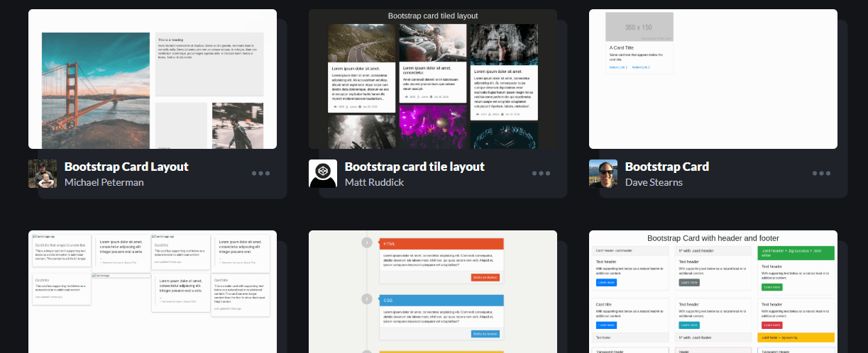Open the Golden Gate Bridge pen preview
The image size is (868, 353).
(x=153, y=79)
